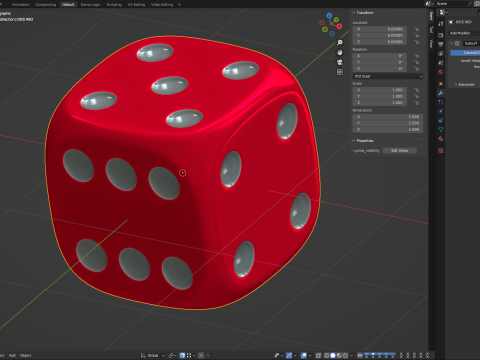480x360 pixels.
Task: Open the green Object Data properties tab
Action: point(441,129)
